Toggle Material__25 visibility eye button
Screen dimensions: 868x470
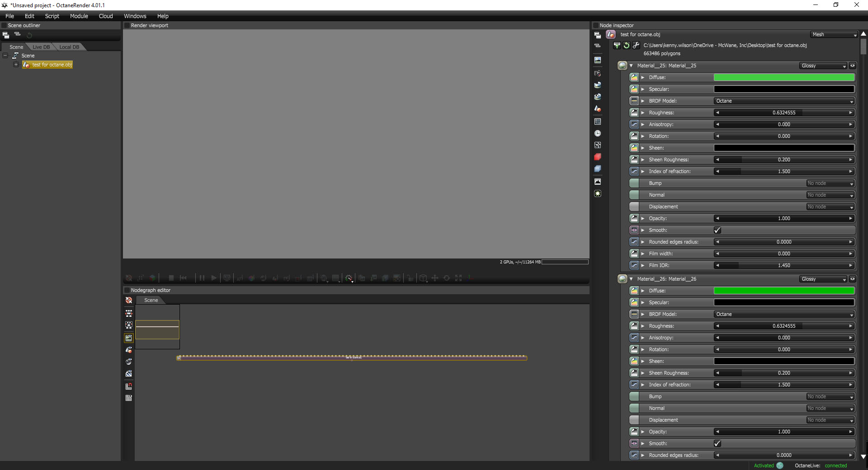[853, 66]
